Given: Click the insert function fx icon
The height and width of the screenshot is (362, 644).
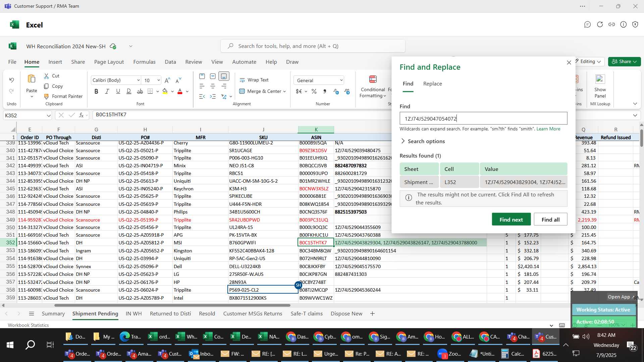Looking at the screenshot, I should [x=82, y=115].
